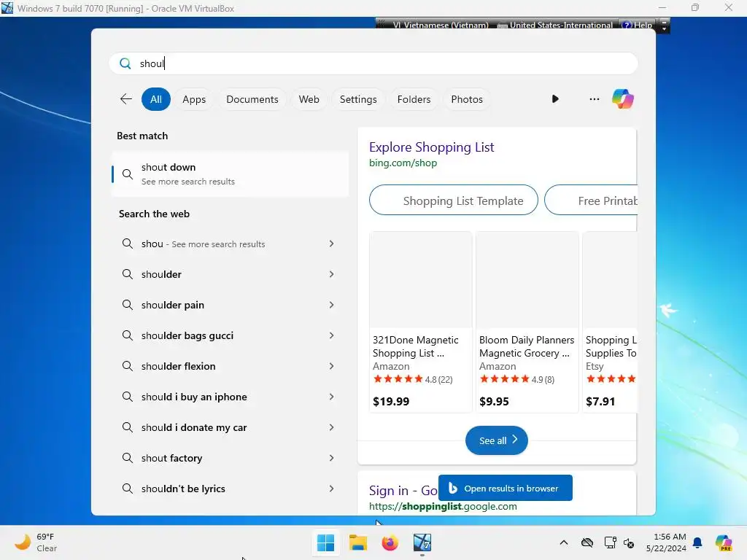
Task: Open notifications bell icon
Action: point(697,542)
